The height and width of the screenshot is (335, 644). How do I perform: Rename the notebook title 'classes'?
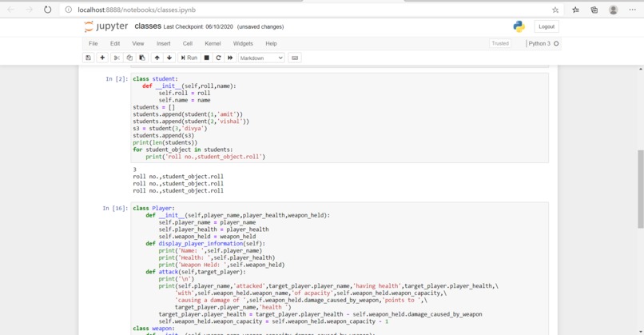(x=148, y=26)
